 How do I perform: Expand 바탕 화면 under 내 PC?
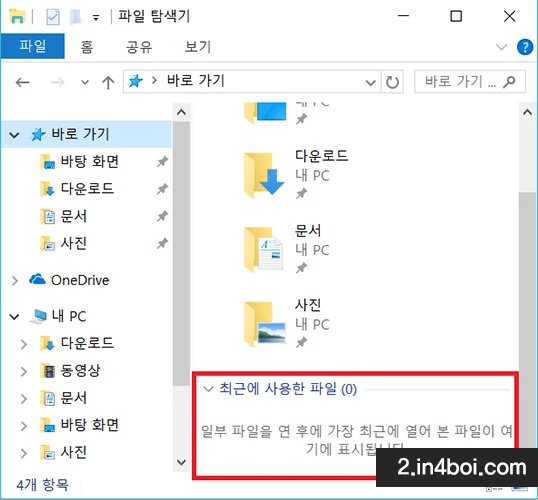coord(24,426)
